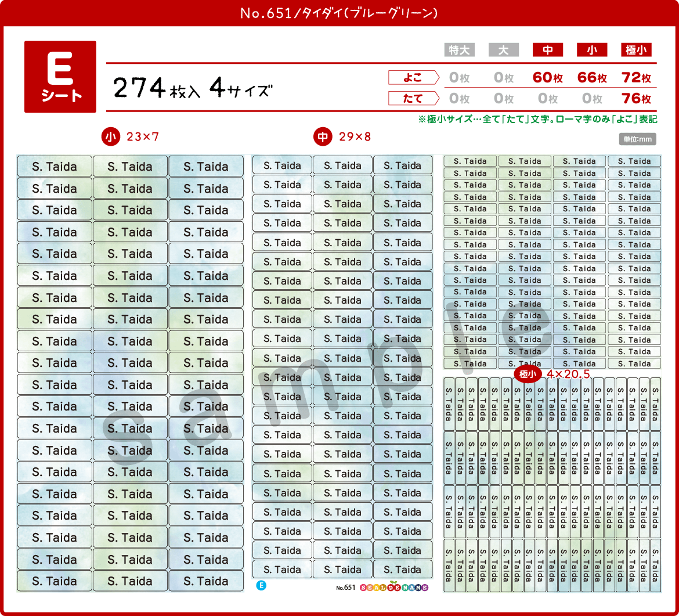Click the small "No.651" text beside the logo
The height and width of the screenshot is (616, 679).
345,588
